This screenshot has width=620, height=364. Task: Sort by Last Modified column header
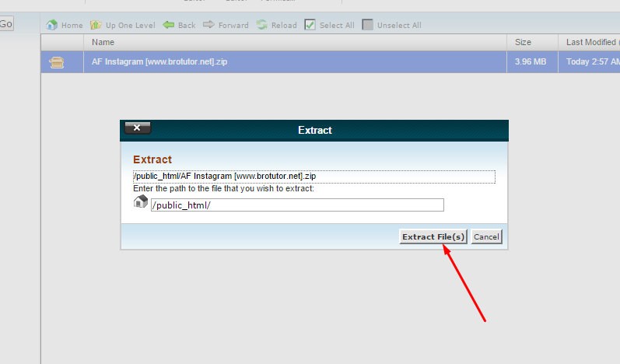590,42
